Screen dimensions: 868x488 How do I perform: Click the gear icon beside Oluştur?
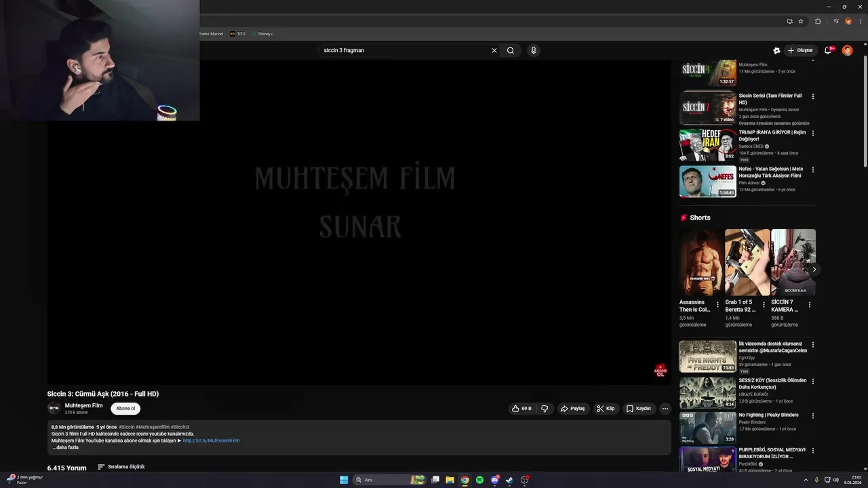pyautogui.click(x=776, y=50)
